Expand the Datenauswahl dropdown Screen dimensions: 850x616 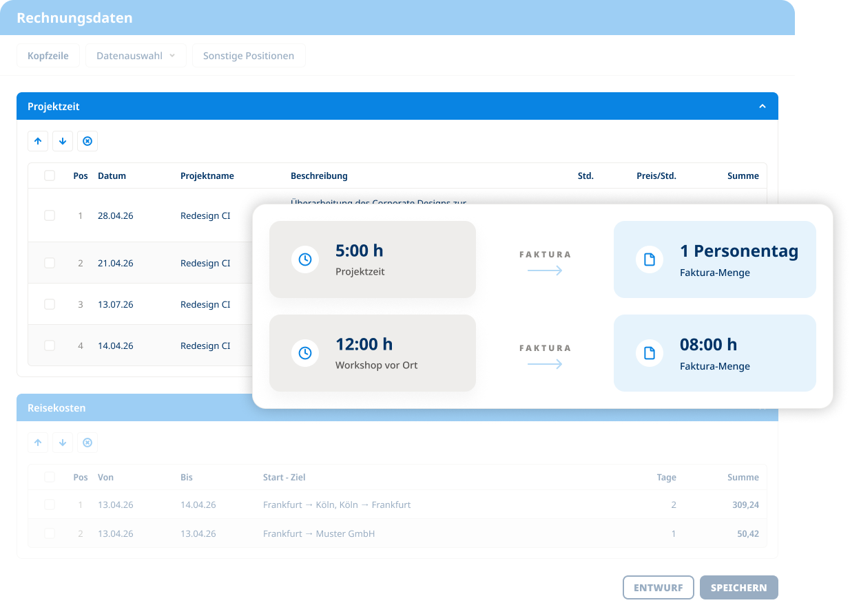click(x=136, y=56)
